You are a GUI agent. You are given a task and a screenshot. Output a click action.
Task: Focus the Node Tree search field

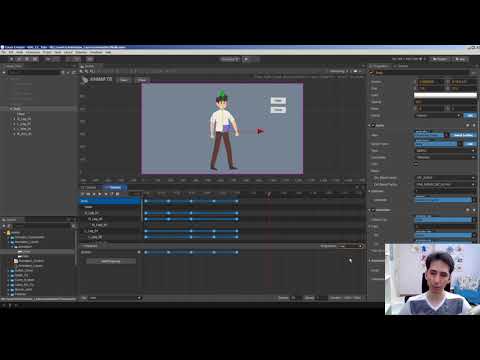pyautogui.click(x=34, y=72)
